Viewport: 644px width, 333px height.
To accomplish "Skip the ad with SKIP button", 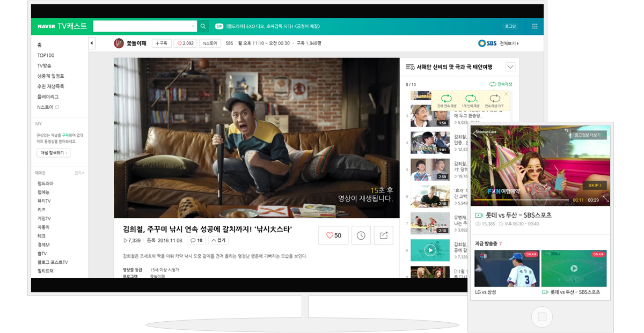I will click(595, 186).
